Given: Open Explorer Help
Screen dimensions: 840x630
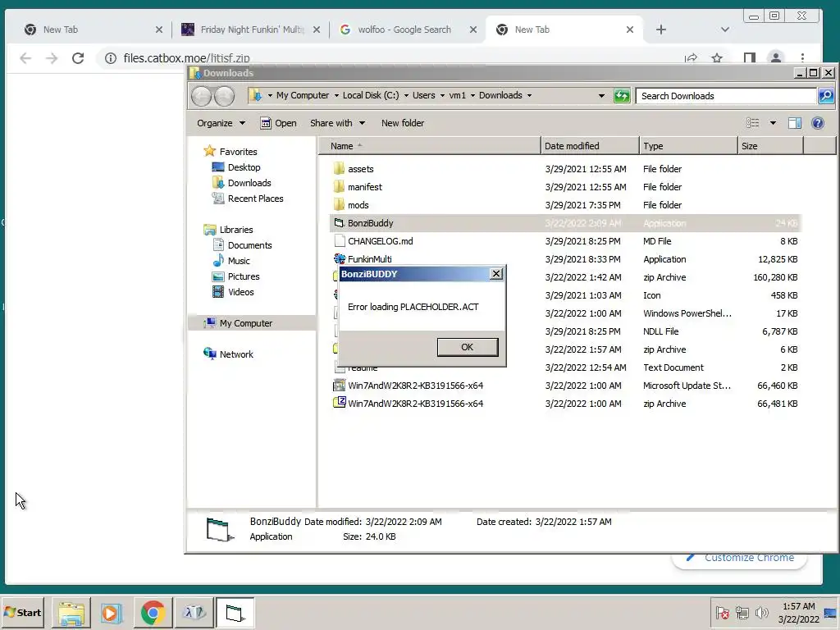Looking at the screenshot, I should 818,123.
